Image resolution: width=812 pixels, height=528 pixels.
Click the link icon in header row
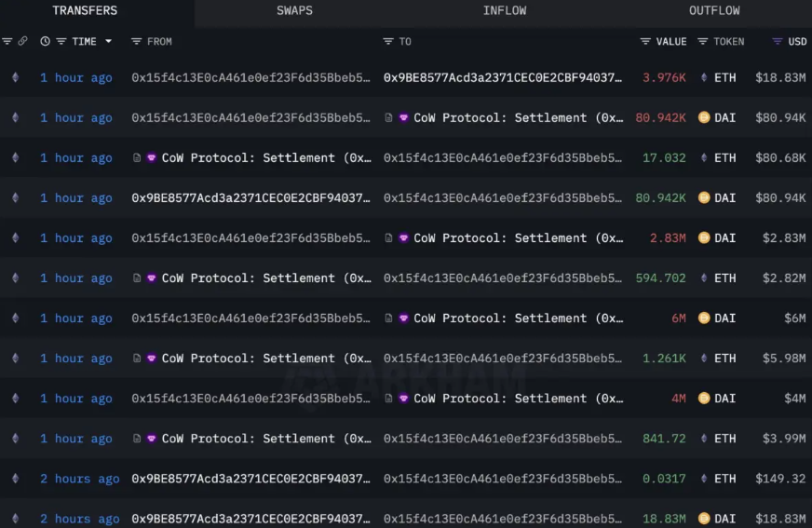point(23,42)
